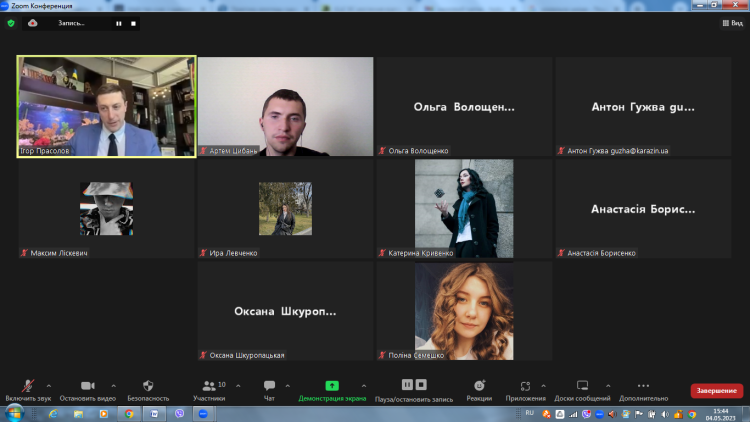Screen dimensions: 750x422
Task: Open the Безопасность security shield icon
Action: [148, 386]
